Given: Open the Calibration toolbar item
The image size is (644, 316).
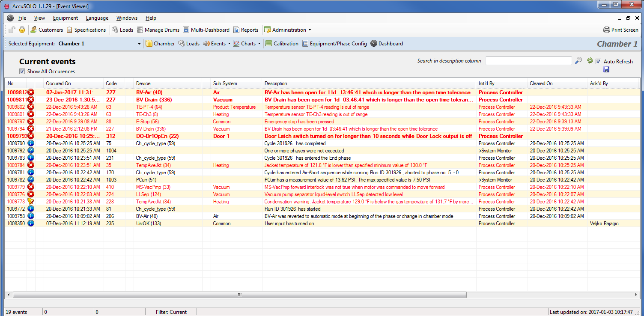Looking at the screenshot, I should pos(282,44).
